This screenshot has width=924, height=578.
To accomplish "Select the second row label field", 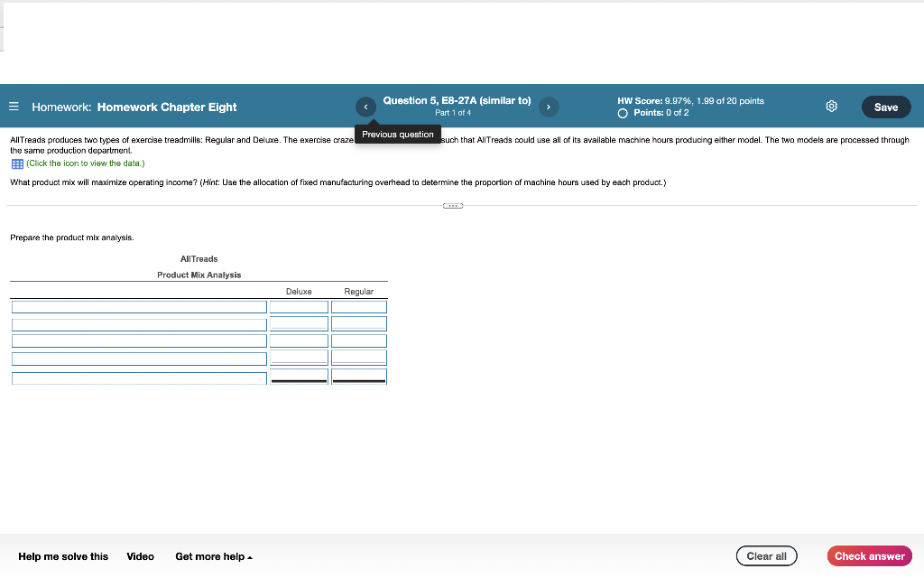I will pos(139,324).
